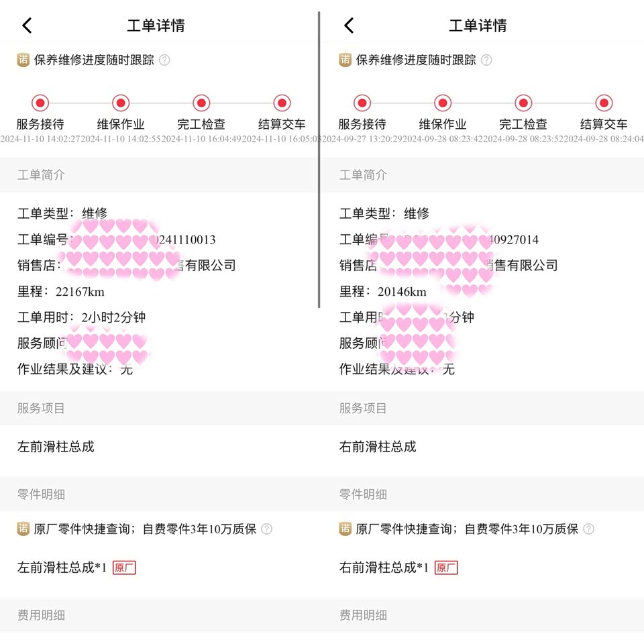This screenshot has height=644, width=644.
Task: Click gold badge beside right original parts query
Action: (345, 529)
